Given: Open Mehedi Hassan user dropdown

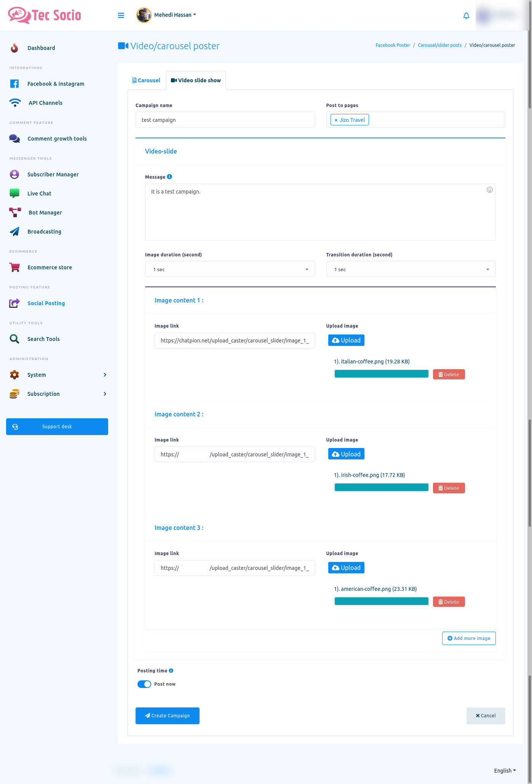Looking at the screenshot, I should pyautogui.click(x=174, y=15).
